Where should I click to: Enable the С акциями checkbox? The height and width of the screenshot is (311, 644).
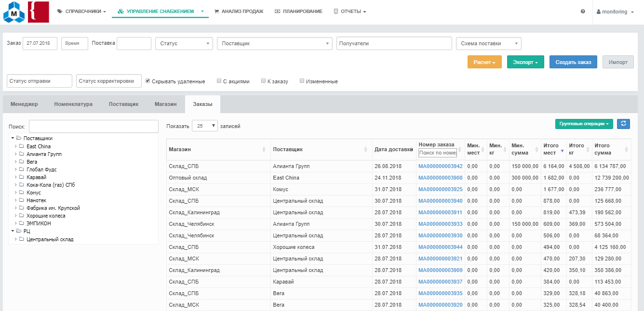219,81
